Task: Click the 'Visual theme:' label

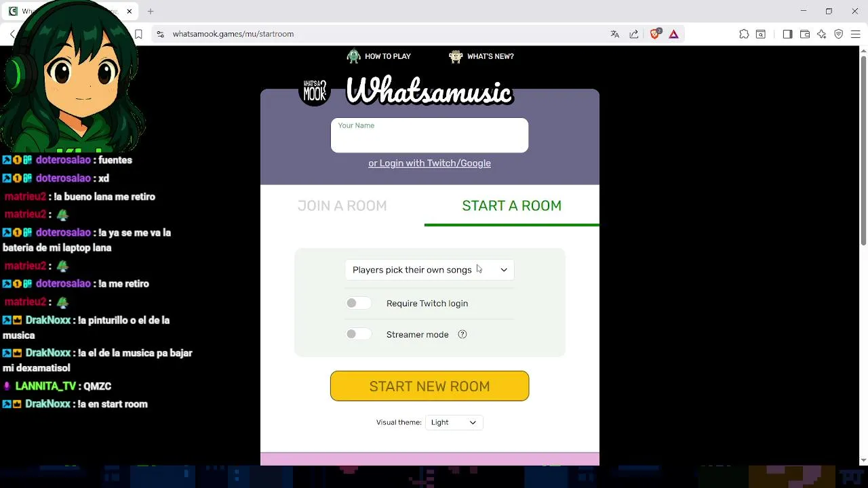Action: pyautogui.click(x=399, y=422)
